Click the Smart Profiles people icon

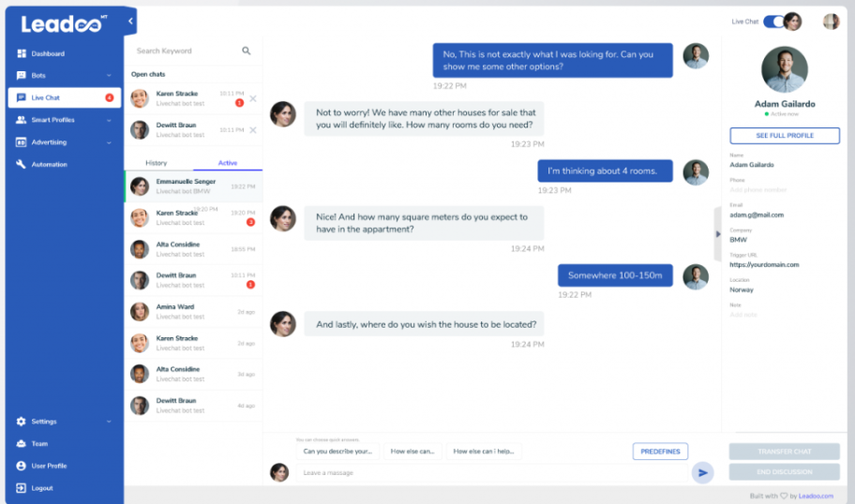pyautogui.click(x=22, y=120)
